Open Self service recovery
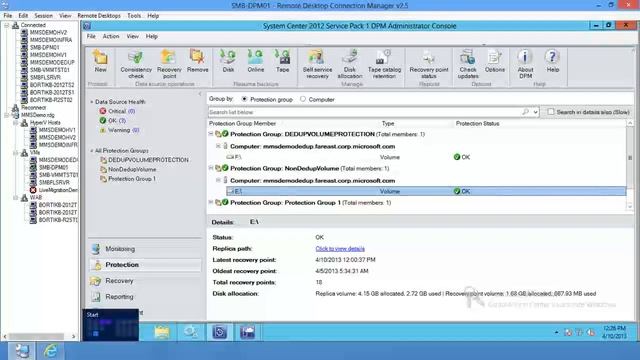This screenshot has height=360, width=640. 317,64
